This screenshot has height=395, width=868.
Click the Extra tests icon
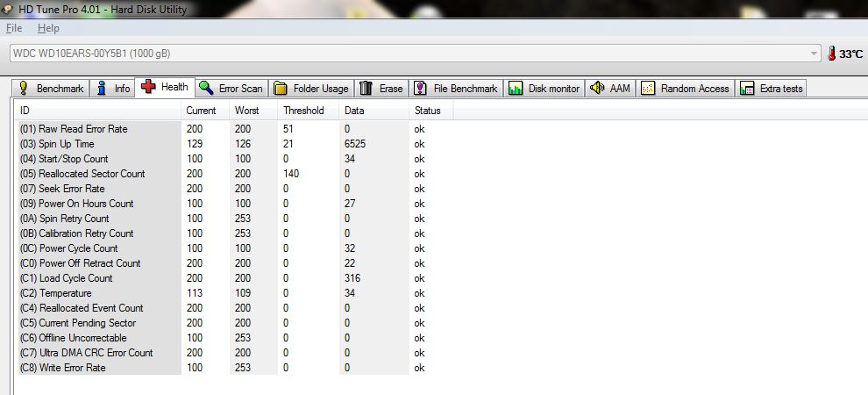click(x=747, y=88)
